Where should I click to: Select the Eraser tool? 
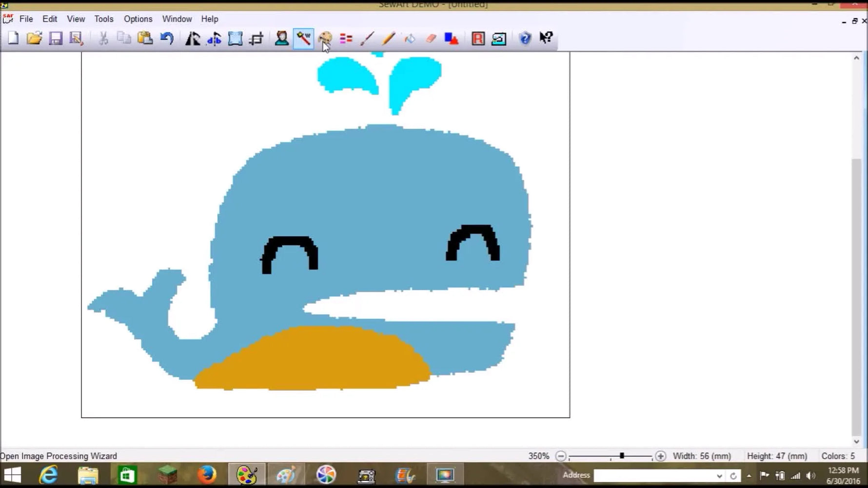point(431,38)
